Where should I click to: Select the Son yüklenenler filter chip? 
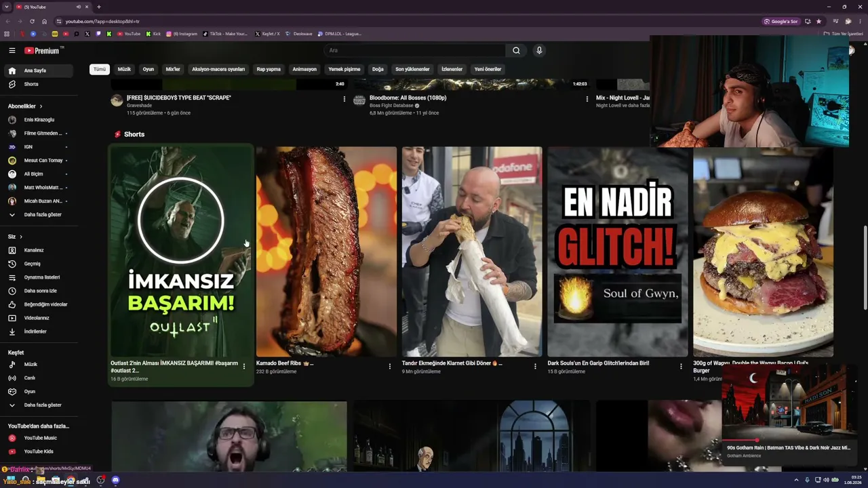[412, 69]
